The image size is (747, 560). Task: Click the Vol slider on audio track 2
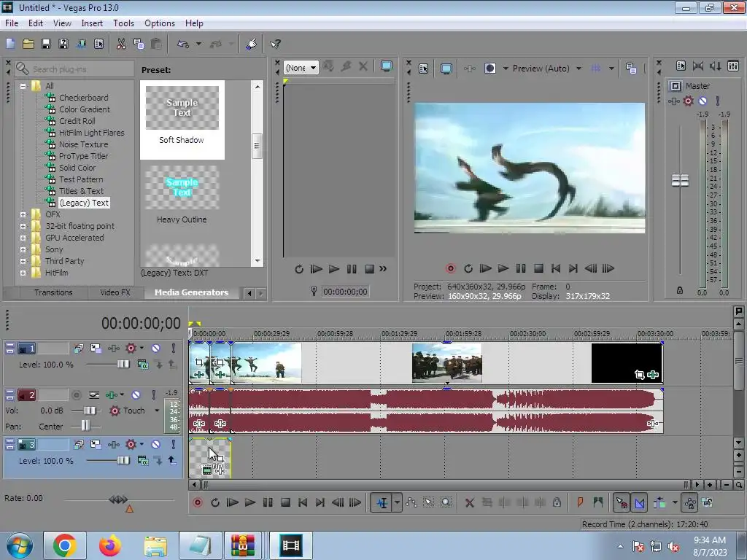[89, 411]
